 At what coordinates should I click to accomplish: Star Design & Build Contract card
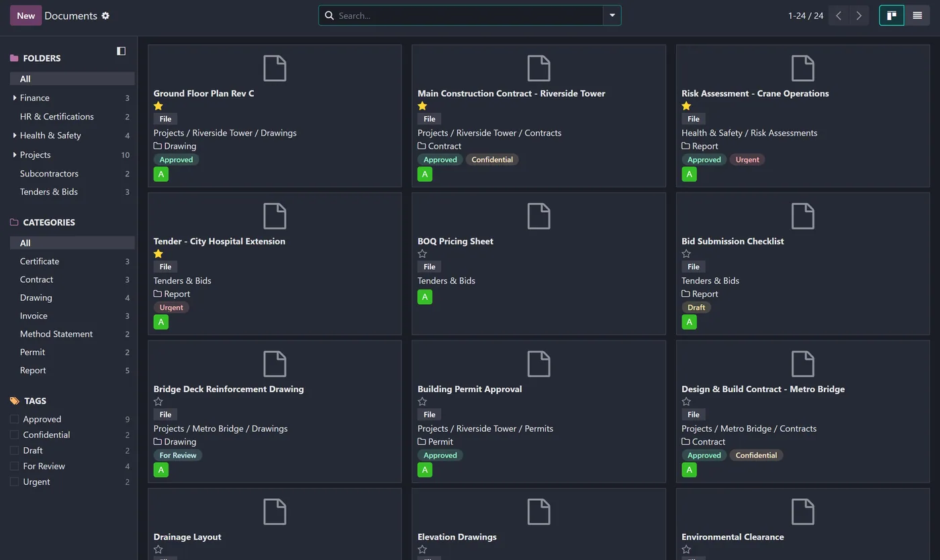tap(686, 402)
